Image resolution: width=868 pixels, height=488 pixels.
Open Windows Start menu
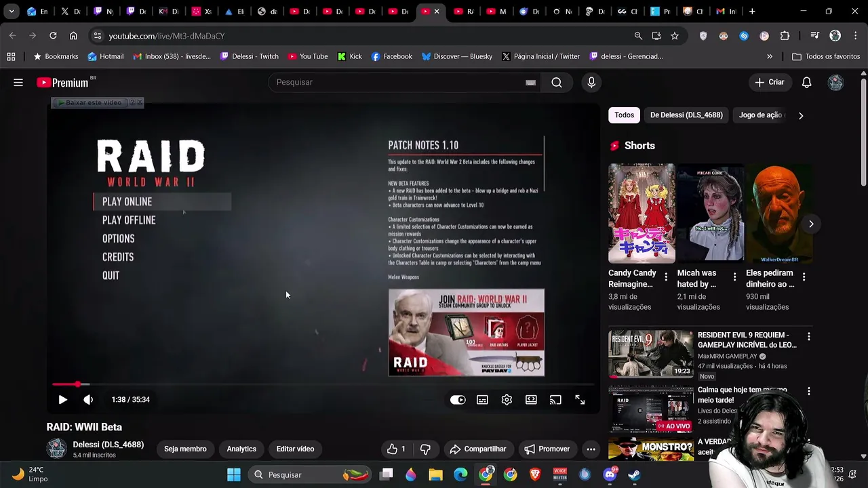click(x=234, y=474)
